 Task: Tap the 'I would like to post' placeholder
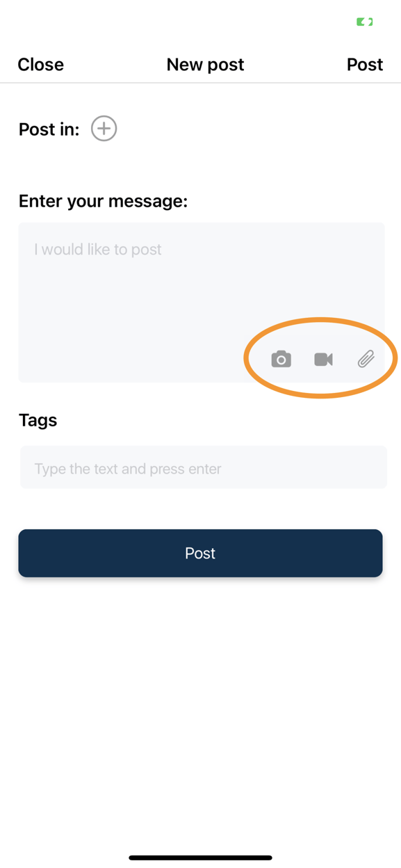98,249
